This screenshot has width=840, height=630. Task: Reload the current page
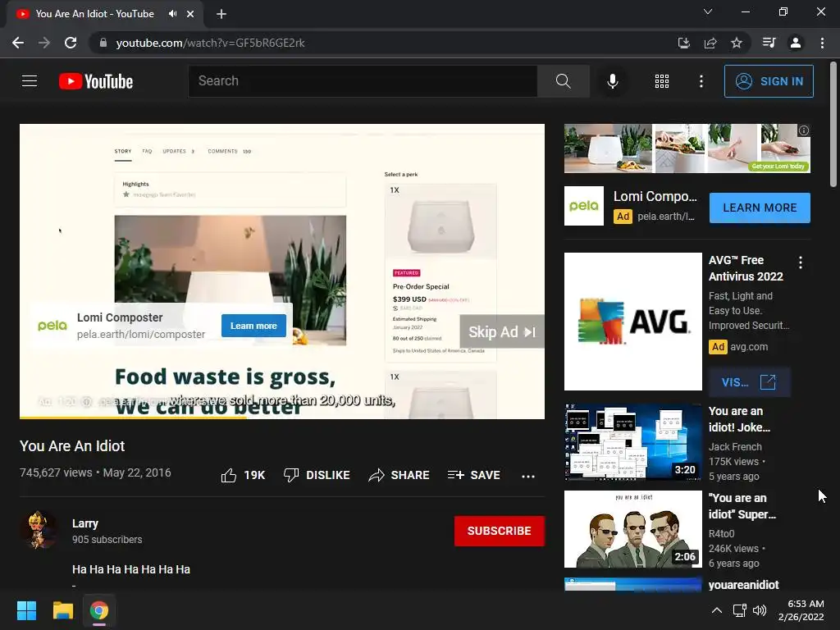tap(71, 43)
